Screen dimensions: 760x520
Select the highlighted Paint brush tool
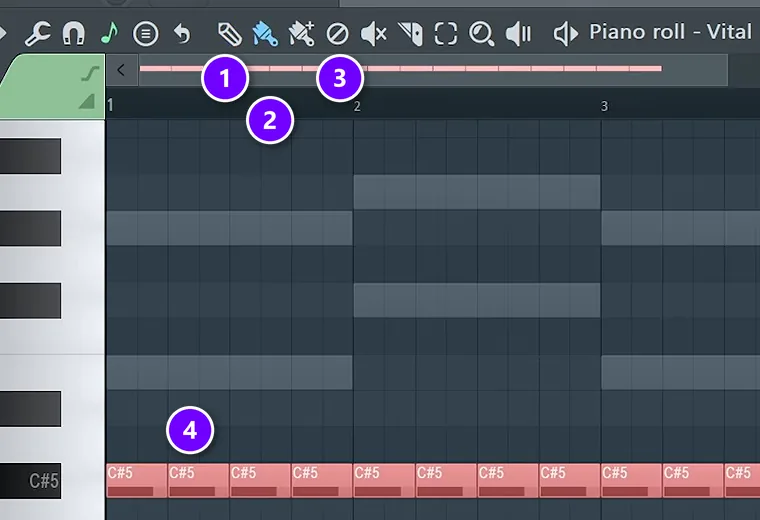[x=265, y=34]
